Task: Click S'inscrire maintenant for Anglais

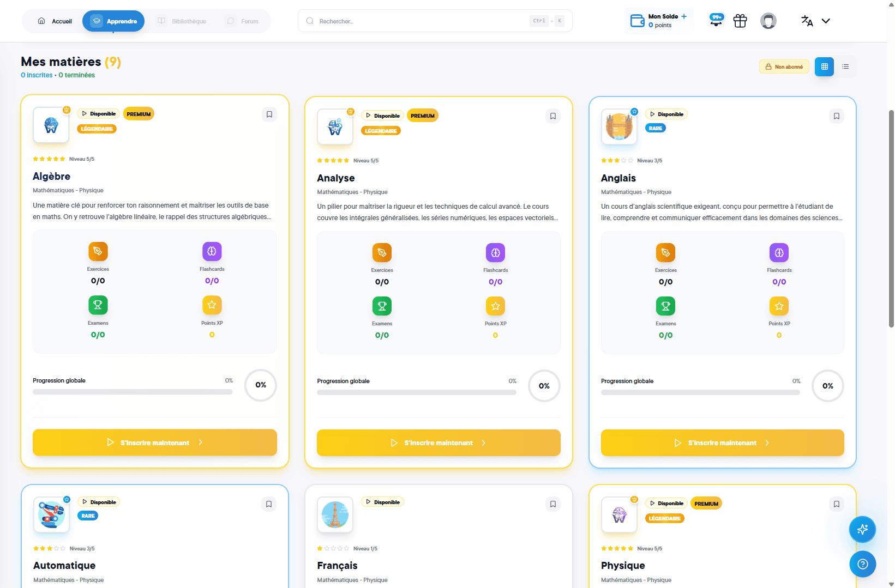Action: [x=723, y=443]
